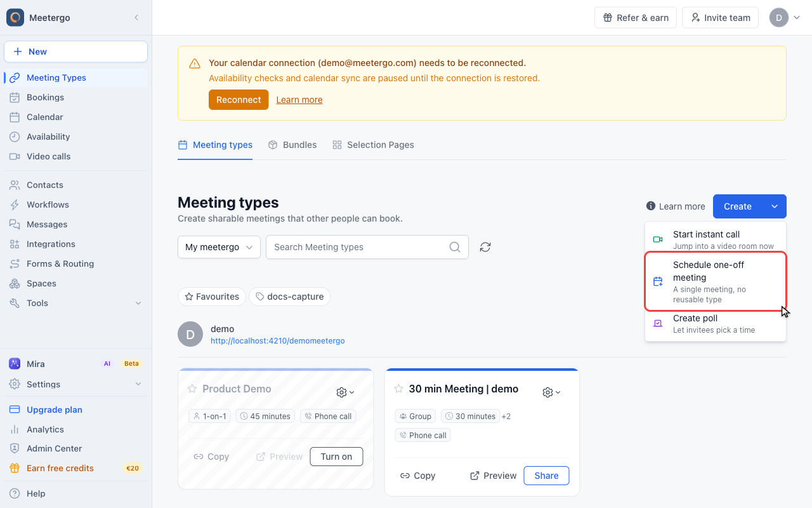Click Preview on the Product Demo card

(x=279, y=457)
